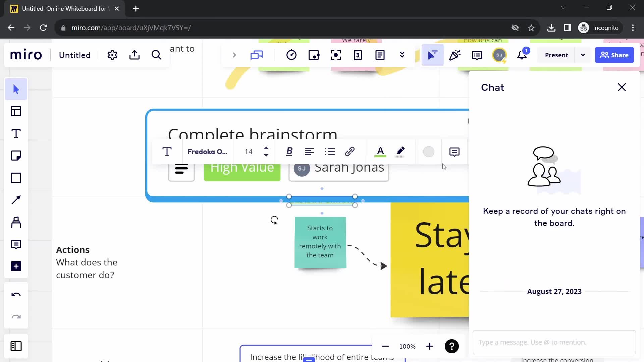Click the Bold formatting button

(289, 152)
